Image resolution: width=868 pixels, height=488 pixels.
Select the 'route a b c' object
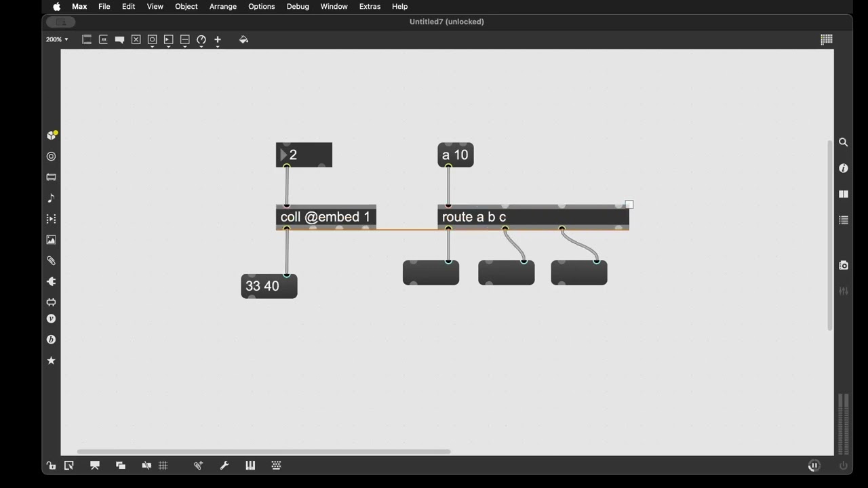pos(534,217)
